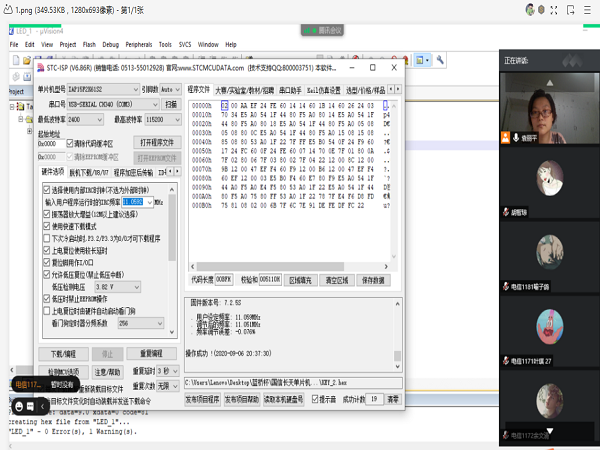Toggle 上电复位使用较长延时 checkbox
600x450 pixels.
47,250
